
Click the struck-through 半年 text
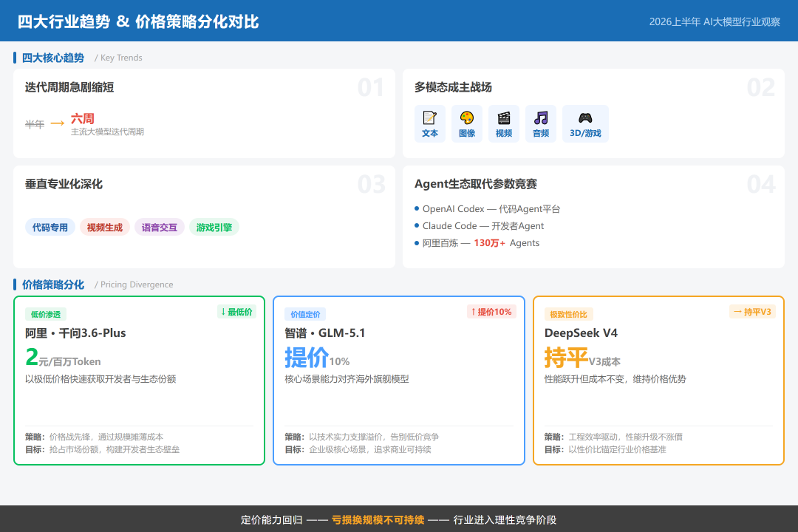coord(35,124)
